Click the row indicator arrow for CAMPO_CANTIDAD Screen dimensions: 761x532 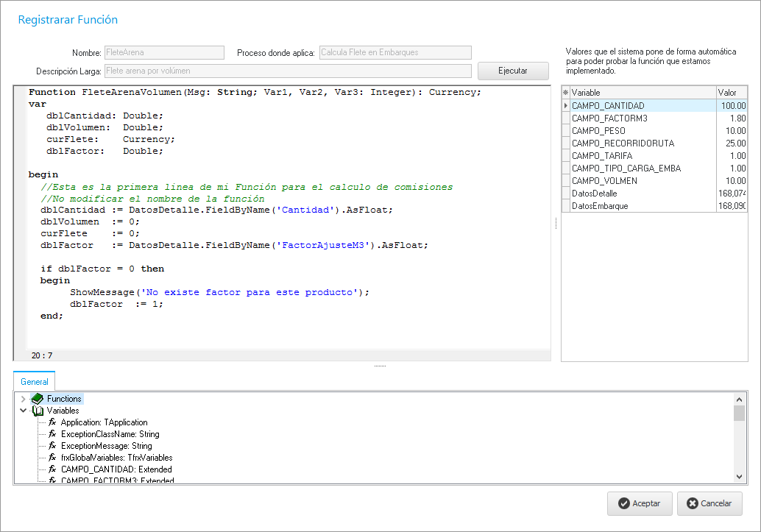(x=565, y=106)
